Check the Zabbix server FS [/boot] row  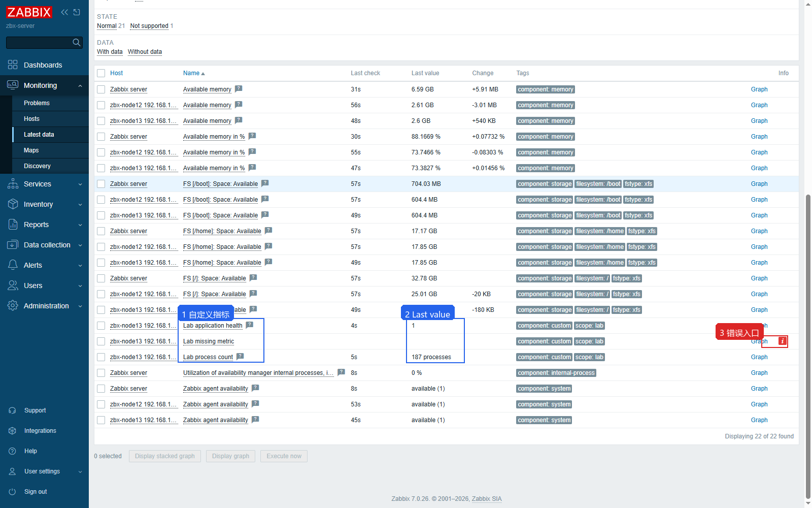pyautogui.click(x=101, y=184)
